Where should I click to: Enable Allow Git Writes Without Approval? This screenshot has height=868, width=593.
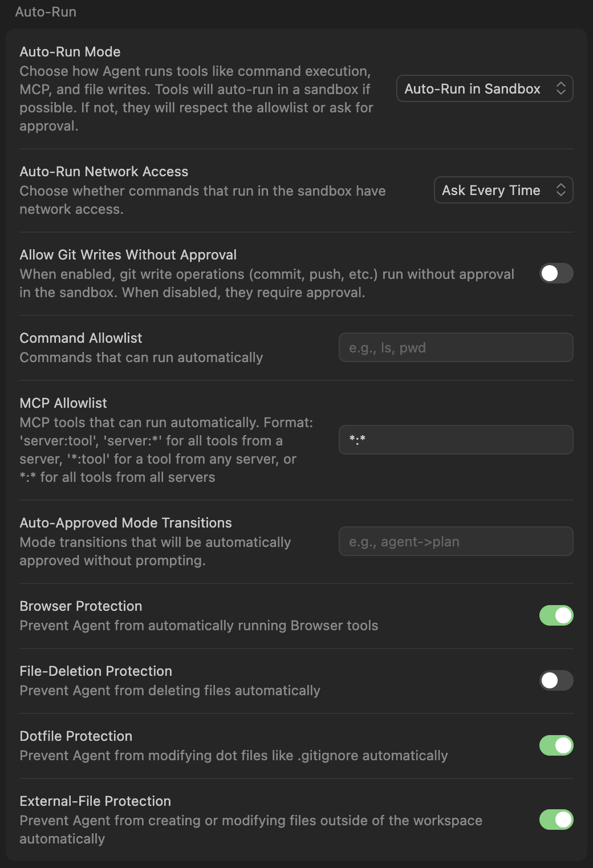pos(556,273)
